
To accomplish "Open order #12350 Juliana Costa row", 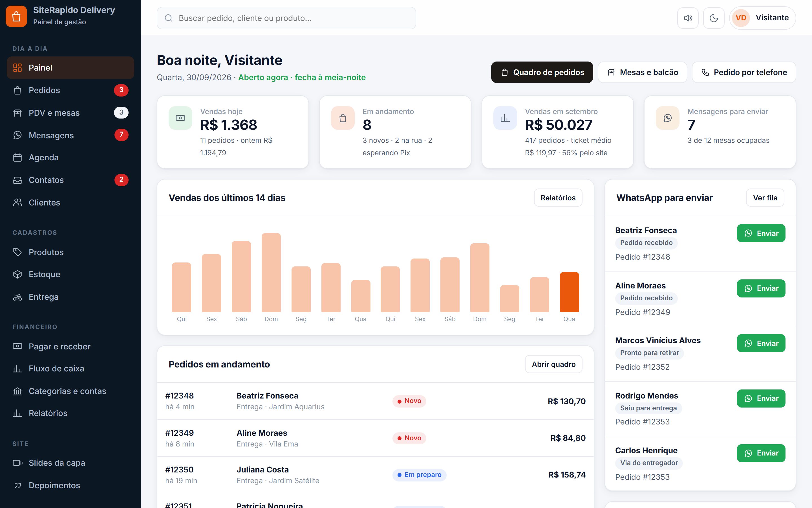I will 376,475.
